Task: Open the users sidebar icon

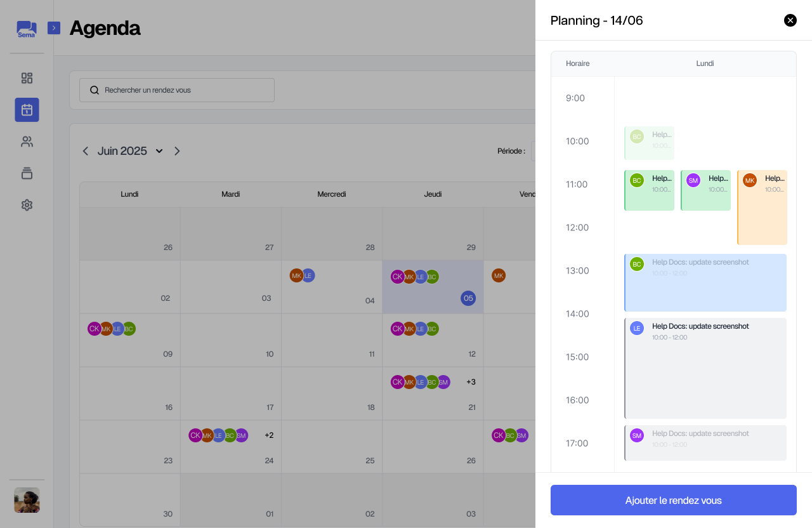Action: (x=27, y=142)
